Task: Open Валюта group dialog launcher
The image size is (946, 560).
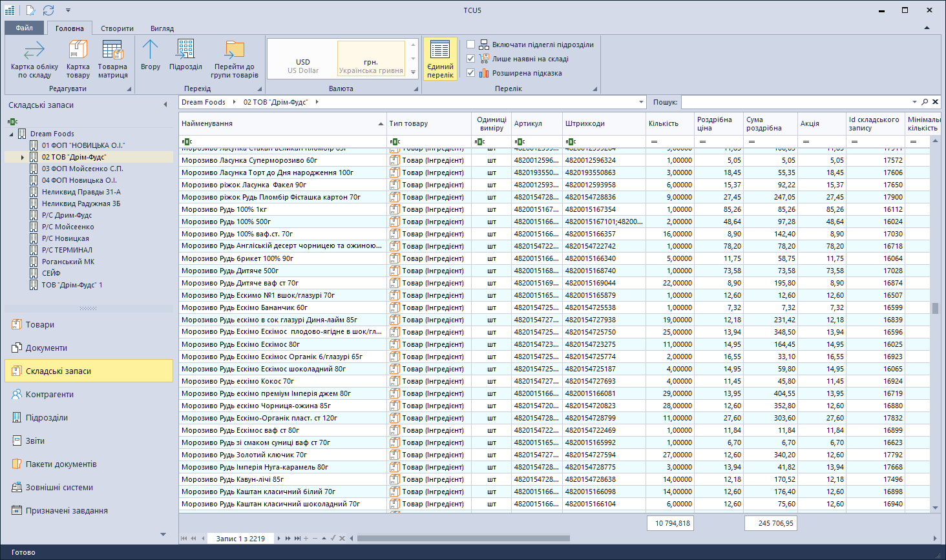Action: click(416, 89)
